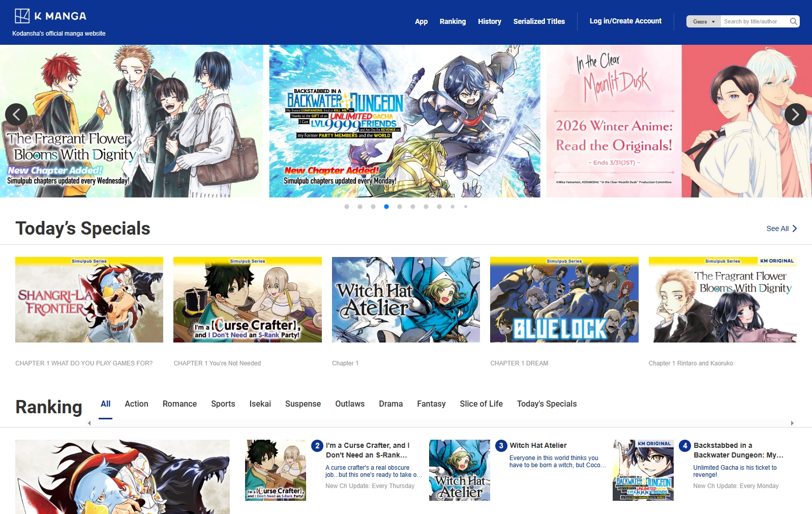Screen dimensions: 812x514
Task: Click CHAPTER 1 You're Not Needed
Action: [x=217, y=363]
